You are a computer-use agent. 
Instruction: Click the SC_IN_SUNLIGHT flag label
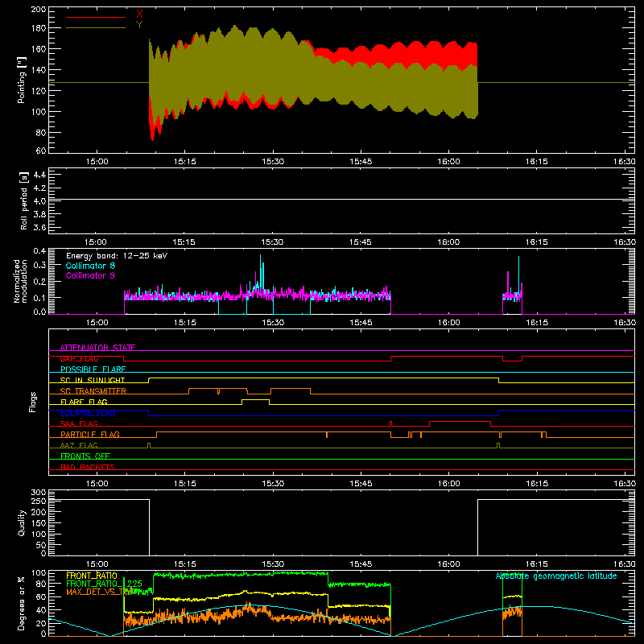click(93, 380)
